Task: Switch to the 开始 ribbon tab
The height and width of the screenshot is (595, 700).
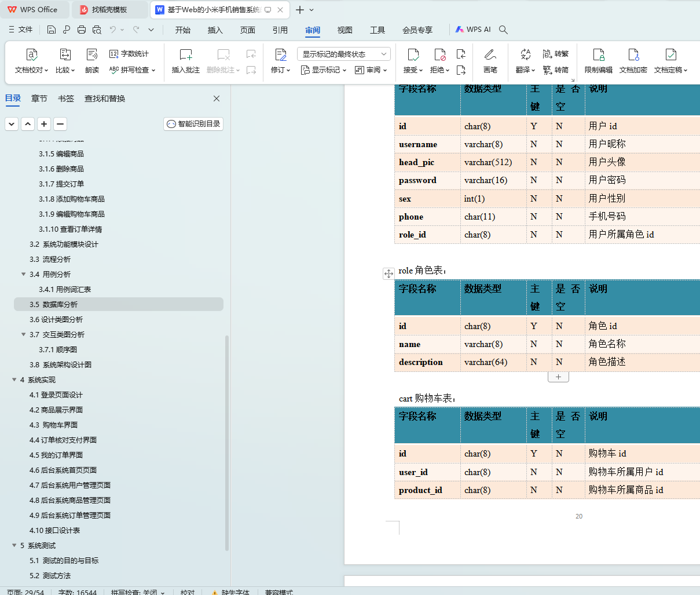Action: click(x=183, y=30)
